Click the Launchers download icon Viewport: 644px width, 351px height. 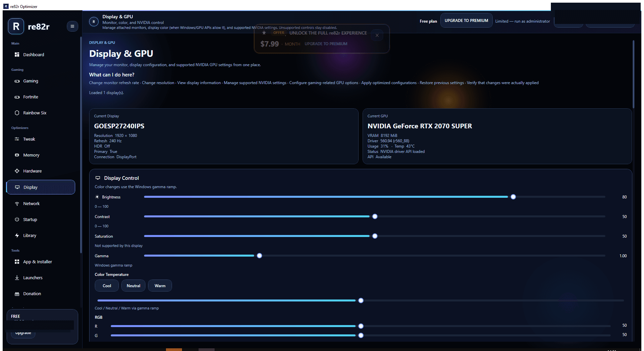[x=17, y=278]
